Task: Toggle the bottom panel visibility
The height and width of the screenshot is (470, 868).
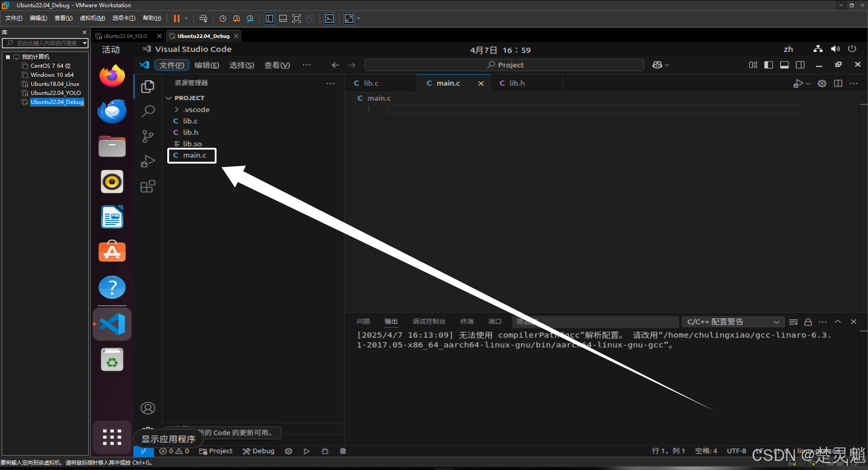Action: coord(784,65)
